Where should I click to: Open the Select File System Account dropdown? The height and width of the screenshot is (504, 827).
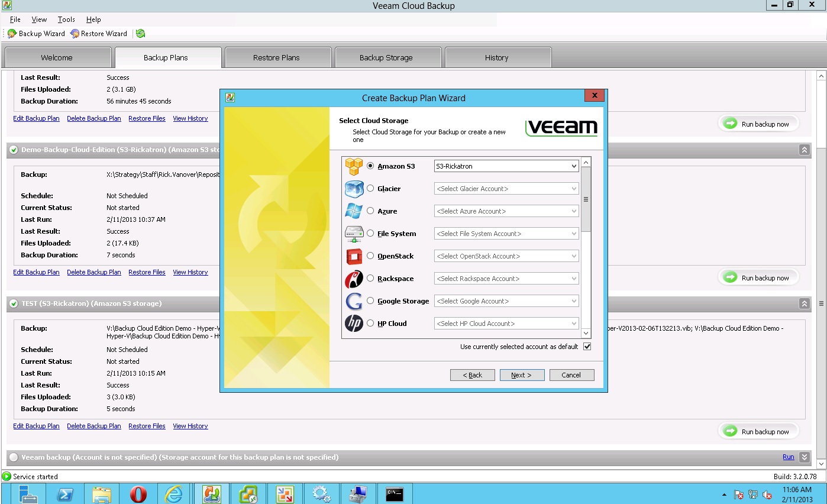[x=506, y=234]
